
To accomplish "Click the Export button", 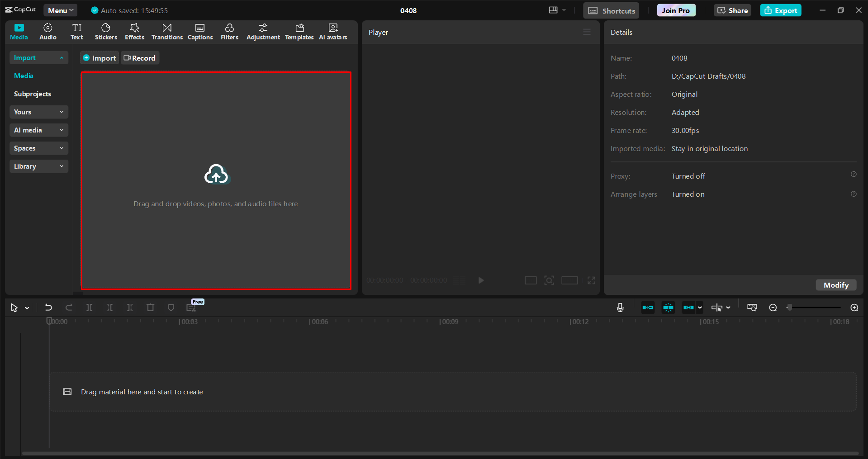I will click(780, 10).
